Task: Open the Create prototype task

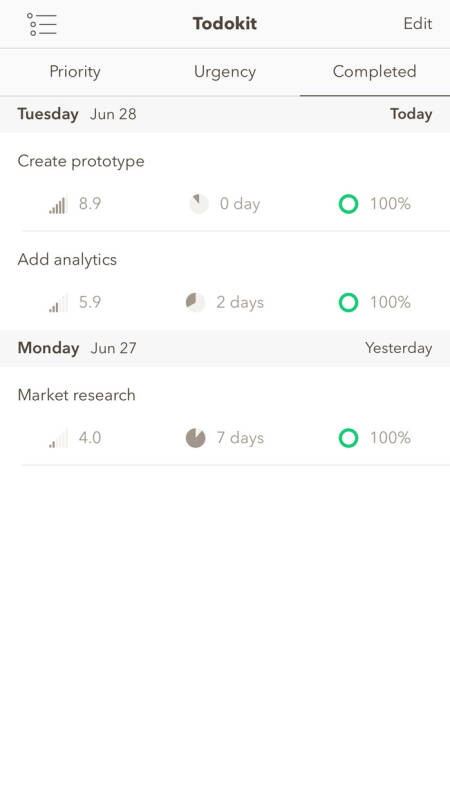Action: coord(225,182)
